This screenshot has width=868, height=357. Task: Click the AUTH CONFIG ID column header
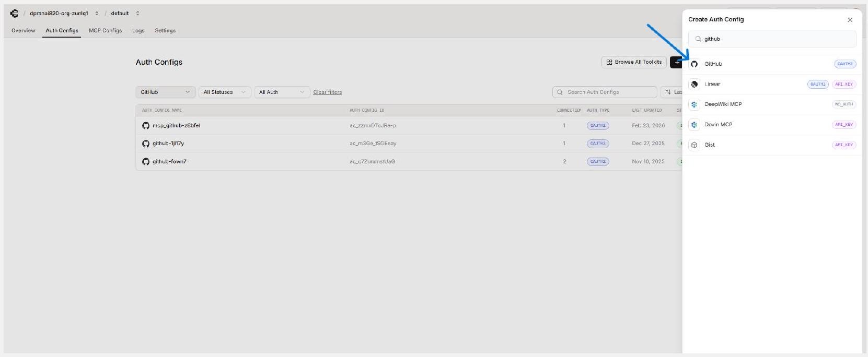tap(367, 110)
